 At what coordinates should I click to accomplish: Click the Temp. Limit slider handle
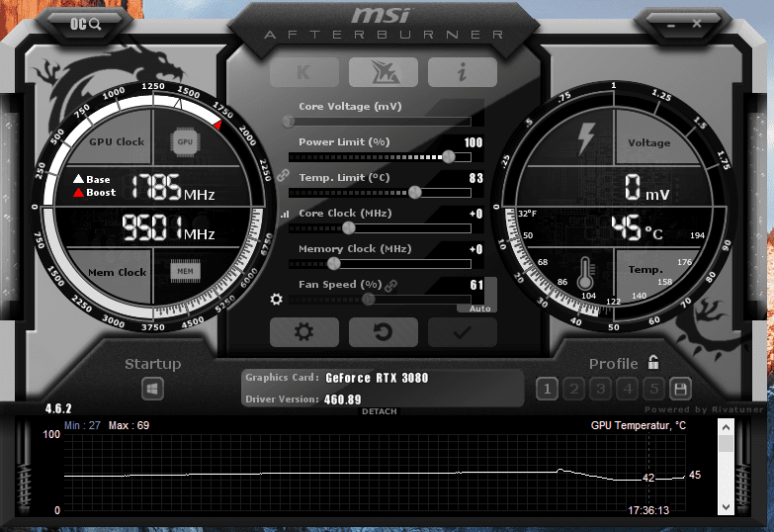click(415, 192)
